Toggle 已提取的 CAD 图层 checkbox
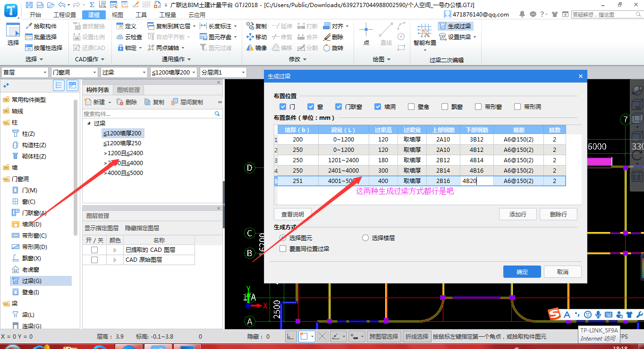 coord(94,250)
